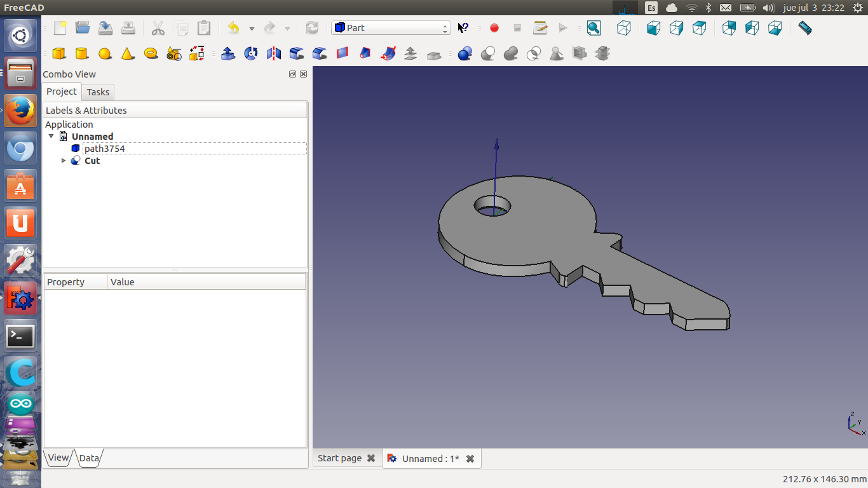This screenshot has height=488, width=868.
Task: Click the Boolean operation icon
Action: (465, 53)
